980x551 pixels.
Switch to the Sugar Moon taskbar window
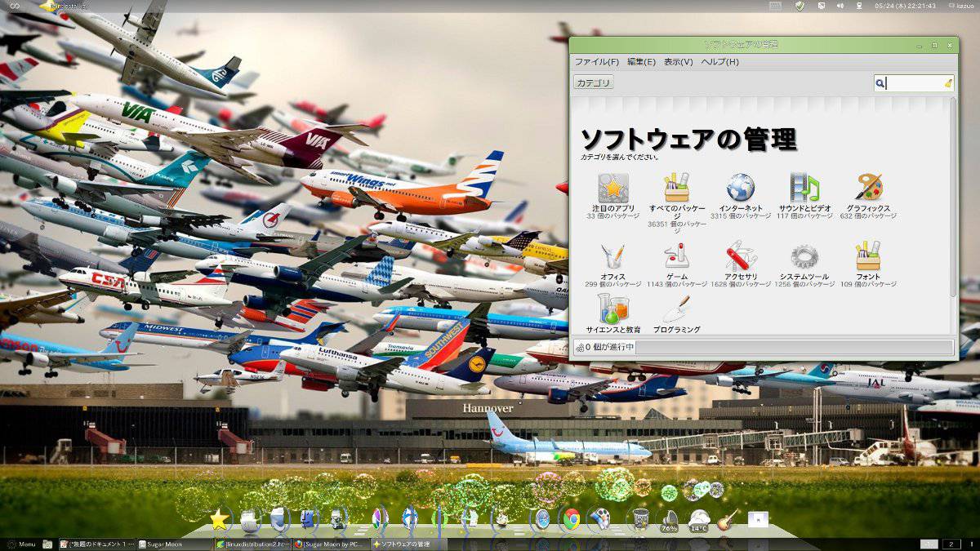pyautogui.click(x=175, y=544)
